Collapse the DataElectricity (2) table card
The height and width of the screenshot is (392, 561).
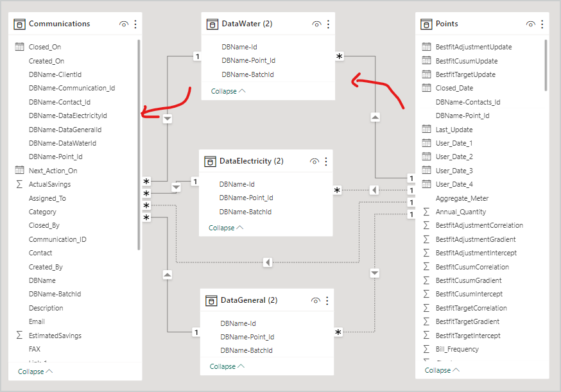tap(226, 228)
